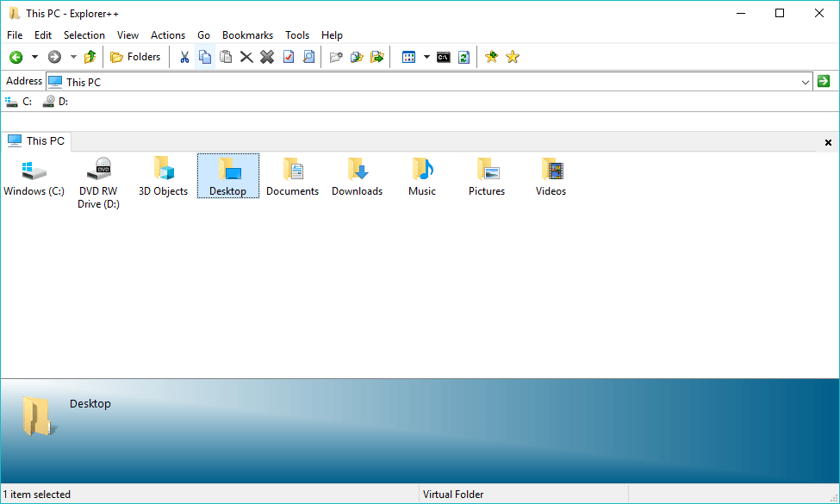
Task: Open the Search icon on the toolbar
Action: tap(308, 57)
